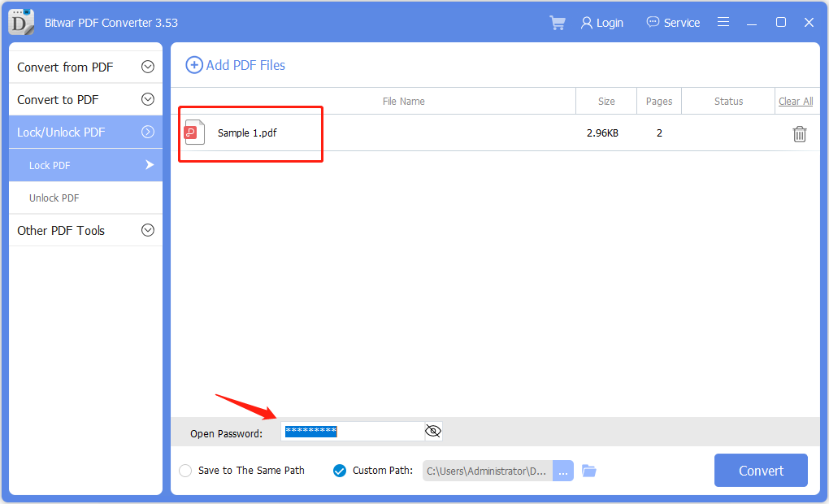Expand Convert to PDF section
The height and width of the screenshot is (504, 829).
pyautogui.click(x=148, y=99)
